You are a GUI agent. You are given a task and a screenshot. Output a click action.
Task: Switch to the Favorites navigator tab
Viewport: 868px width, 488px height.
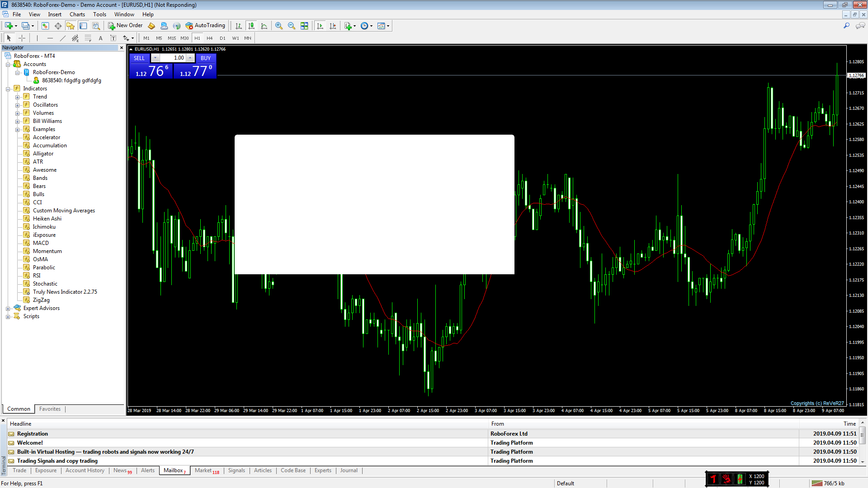coord(50,409)
